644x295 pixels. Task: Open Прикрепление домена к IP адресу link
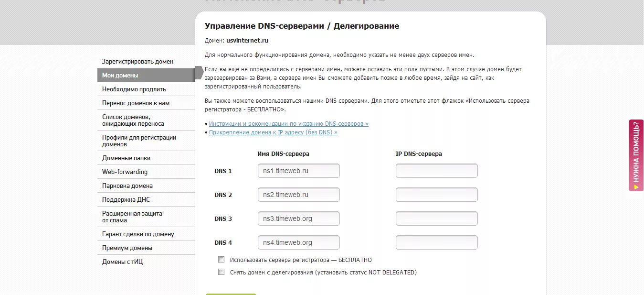click(x=273, y=132)
